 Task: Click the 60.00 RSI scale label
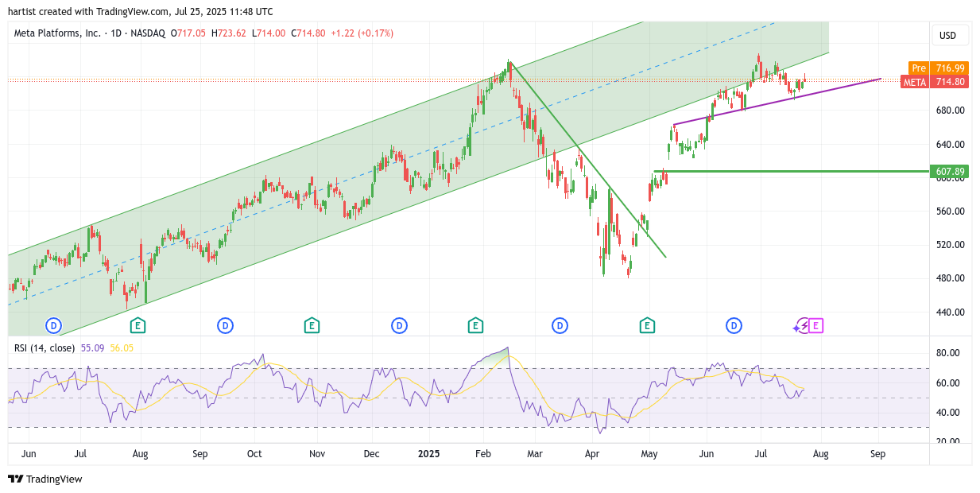[948, 383]
